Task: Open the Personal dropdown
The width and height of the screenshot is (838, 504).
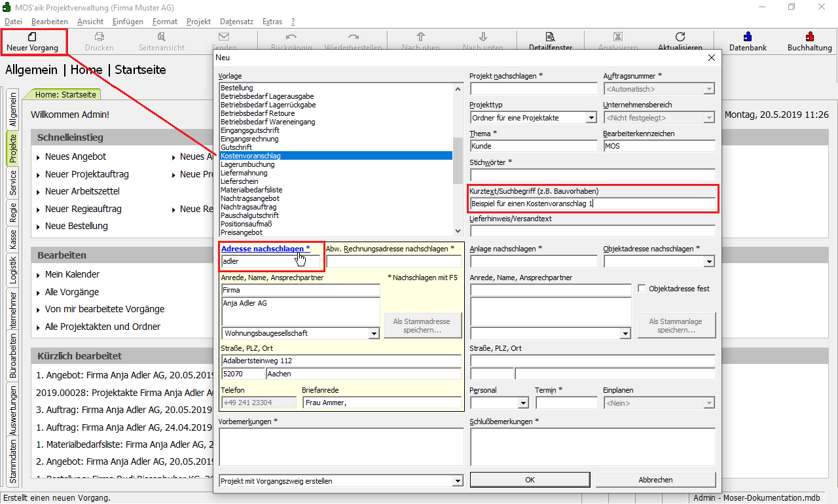Action: point(523,403)
